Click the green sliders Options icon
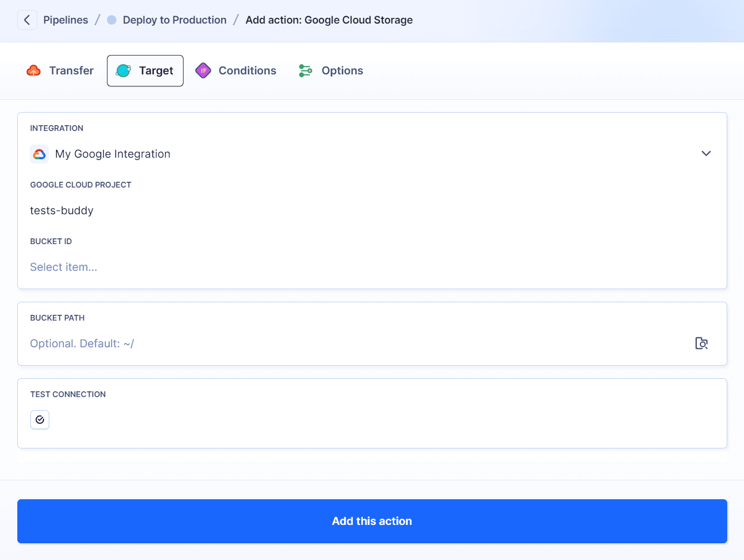The width and height of the screenshot is (744, 560). 305,70
